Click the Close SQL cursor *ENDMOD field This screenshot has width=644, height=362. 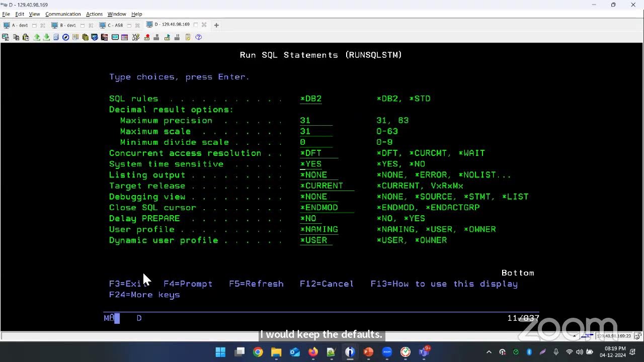tap(327, 208)
